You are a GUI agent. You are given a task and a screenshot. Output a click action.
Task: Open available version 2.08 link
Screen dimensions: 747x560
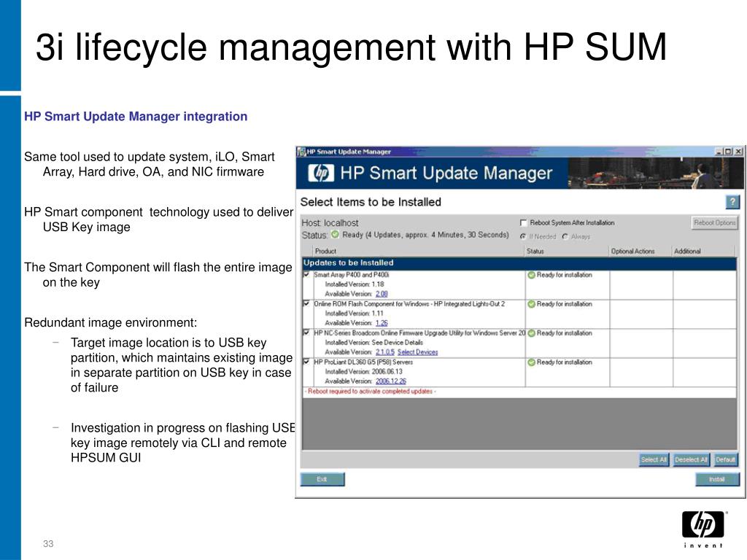click(x=382, y=294)
